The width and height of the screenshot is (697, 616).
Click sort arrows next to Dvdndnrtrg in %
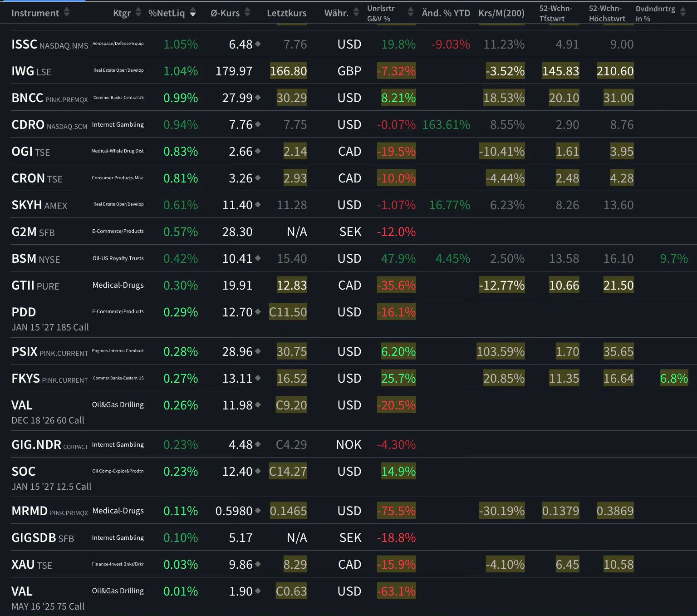[x=683, y=13]
